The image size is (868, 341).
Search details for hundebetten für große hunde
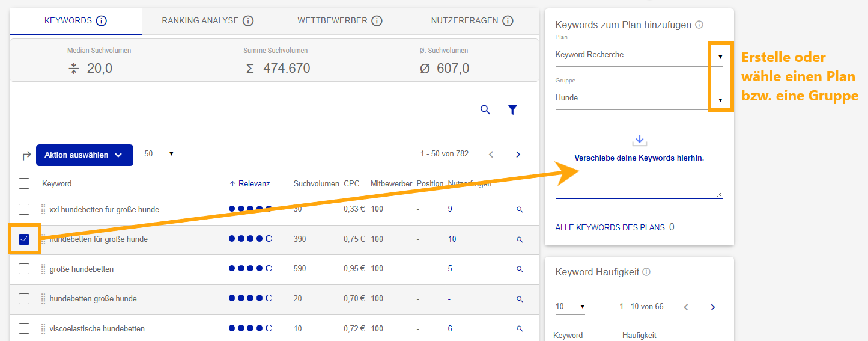click(520, 239)
